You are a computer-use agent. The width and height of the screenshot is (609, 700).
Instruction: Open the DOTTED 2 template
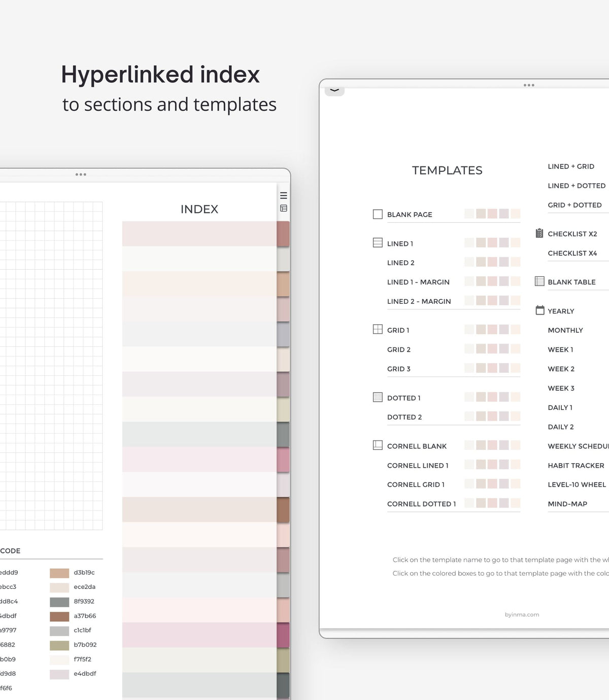pos(404,417)
